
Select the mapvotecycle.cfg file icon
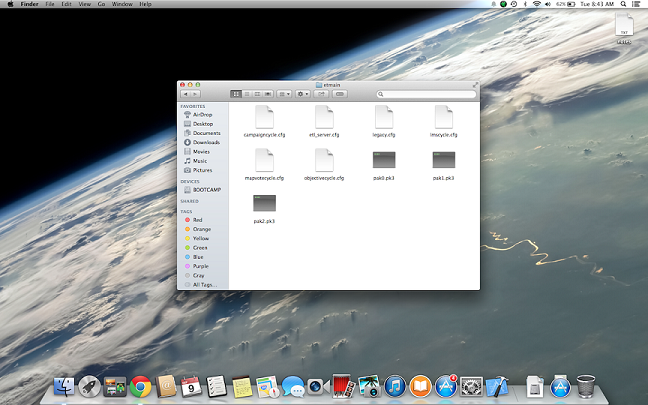pos(264,160)
